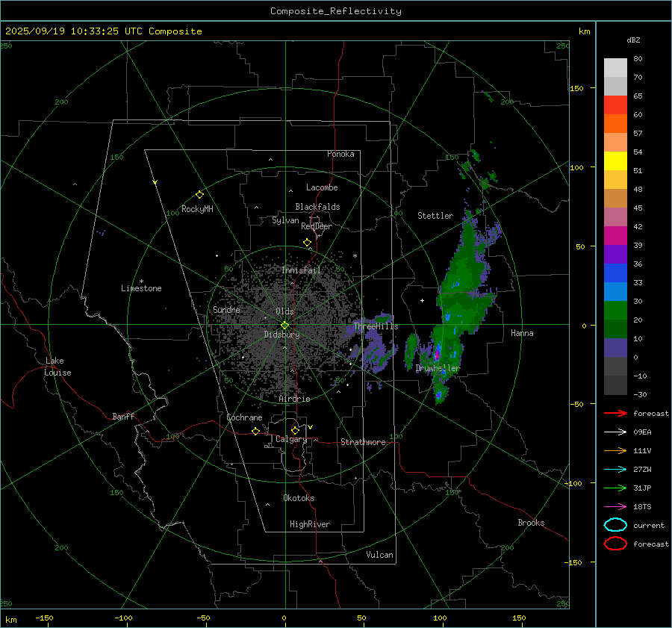672x628 pixels.
Task: Select the Strathmore city label
Action: click(x=363, y=442)
